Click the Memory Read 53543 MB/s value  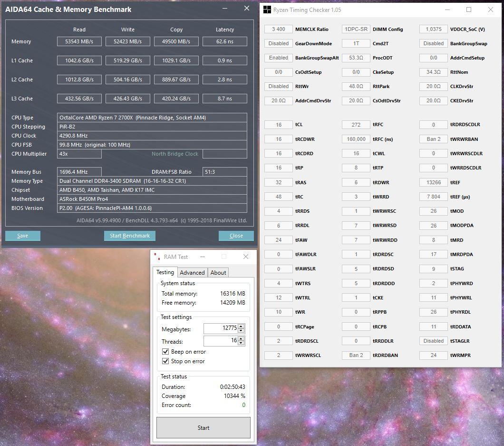pyautogui.click(x=79, y=41)
